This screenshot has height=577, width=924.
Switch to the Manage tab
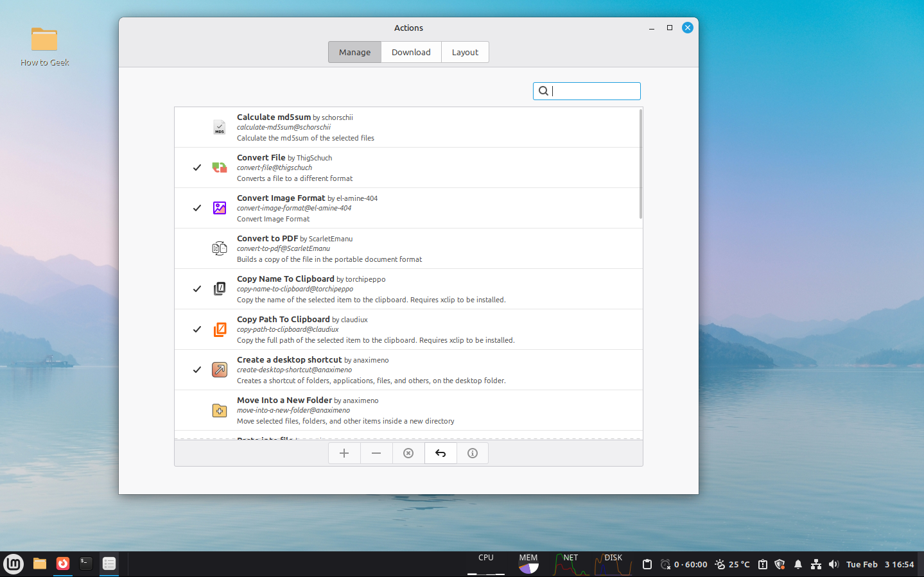point(354,52)
